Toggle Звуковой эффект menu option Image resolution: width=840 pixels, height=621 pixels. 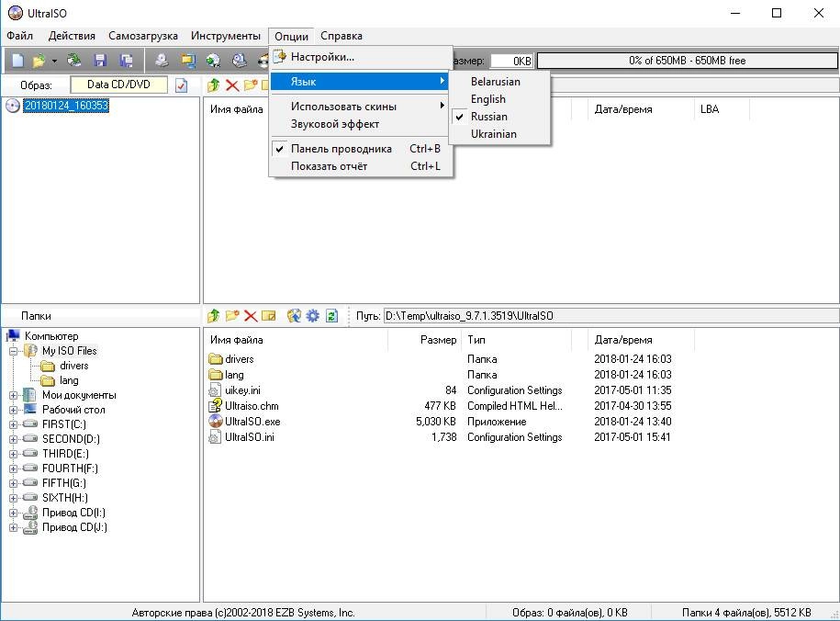[361, 124]
